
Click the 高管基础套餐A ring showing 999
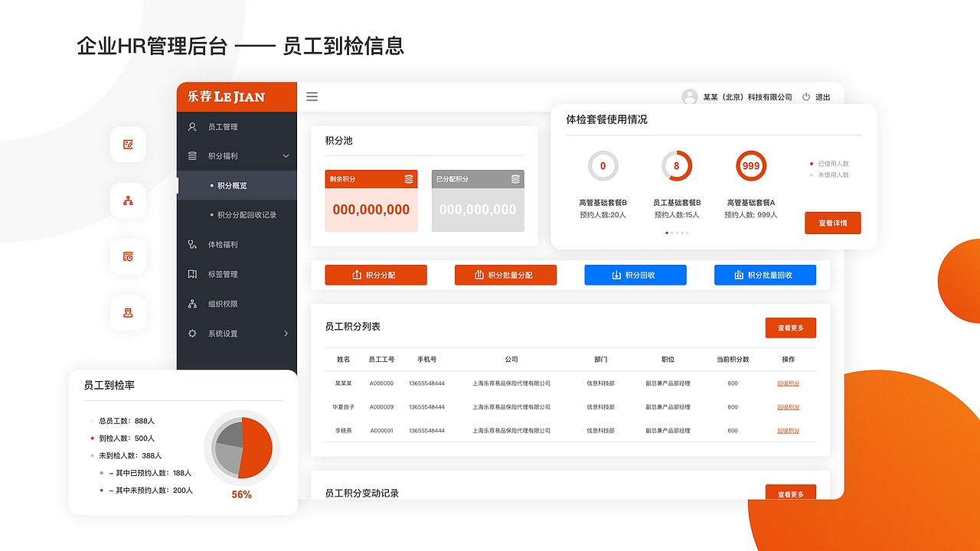pyautogui.click(x=751, y=166)
